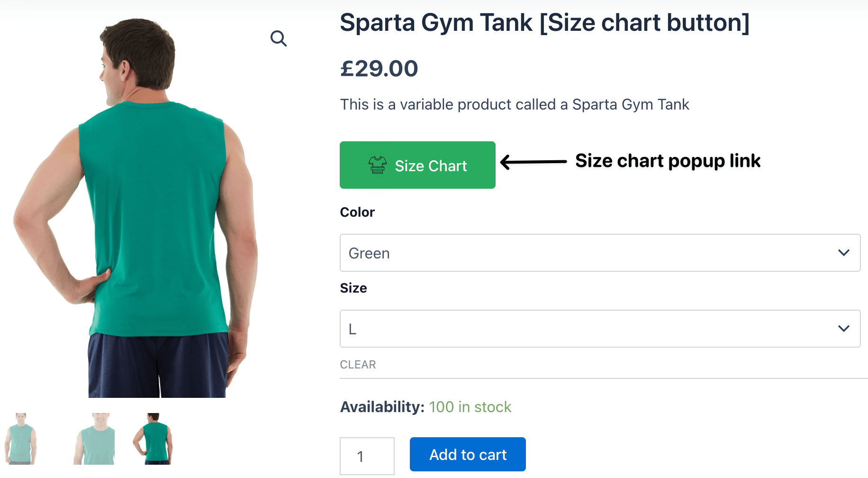
Task: Click the Color dropdown chevron icon
Action: [843, 252]
